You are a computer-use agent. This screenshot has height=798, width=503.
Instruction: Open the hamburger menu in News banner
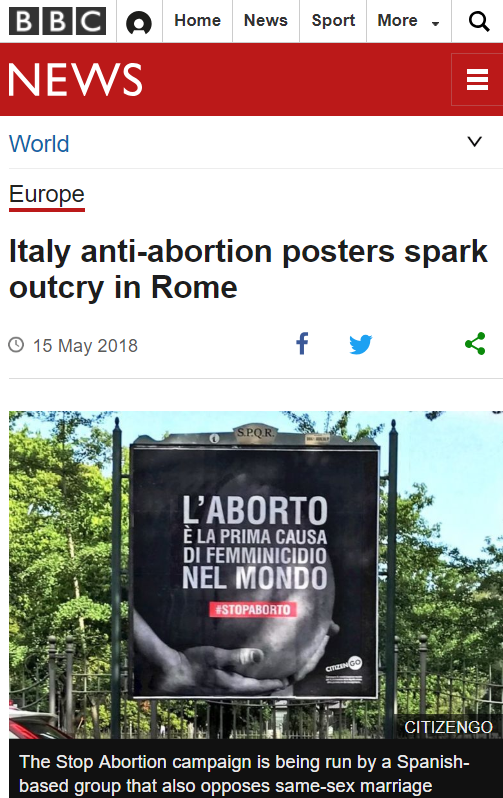477,80
